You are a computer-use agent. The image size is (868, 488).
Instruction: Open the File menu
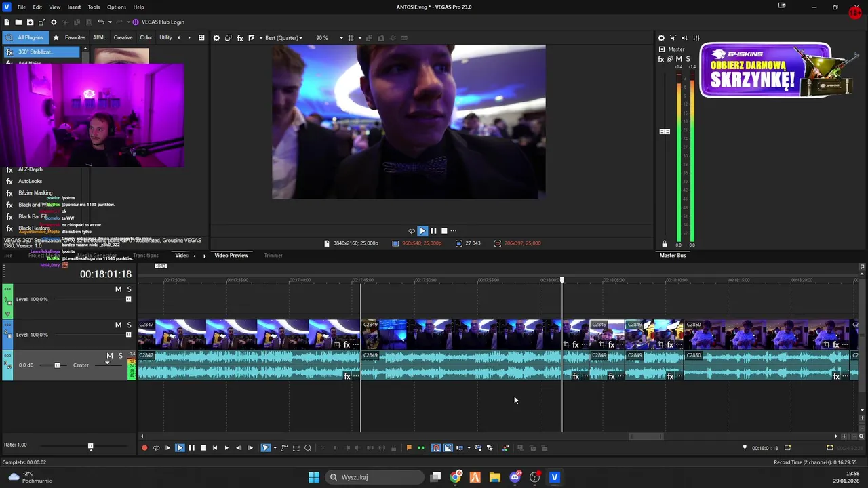click(x=22, y=7)
